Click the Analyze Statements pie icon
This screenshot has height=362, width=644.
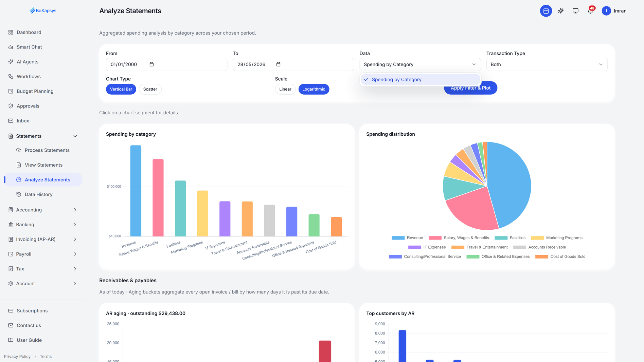(19, 180)
